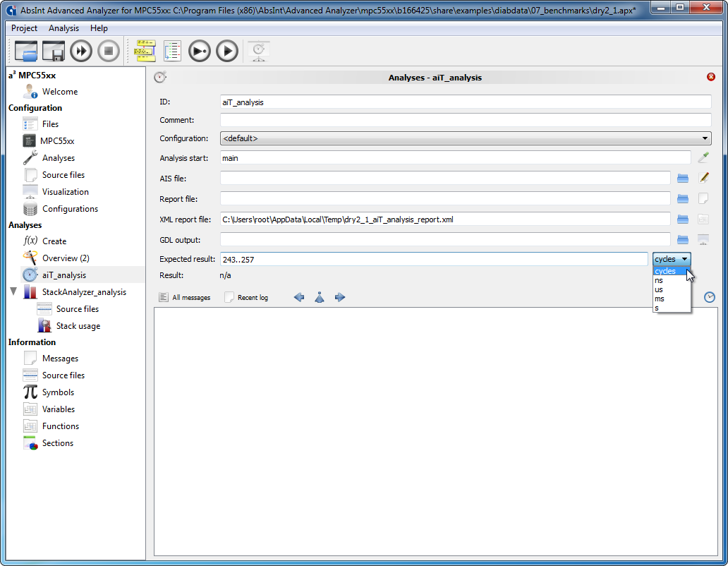Click stopwatch icon beside Analyses header
This screenshot has width=728, height=566.
160,77
